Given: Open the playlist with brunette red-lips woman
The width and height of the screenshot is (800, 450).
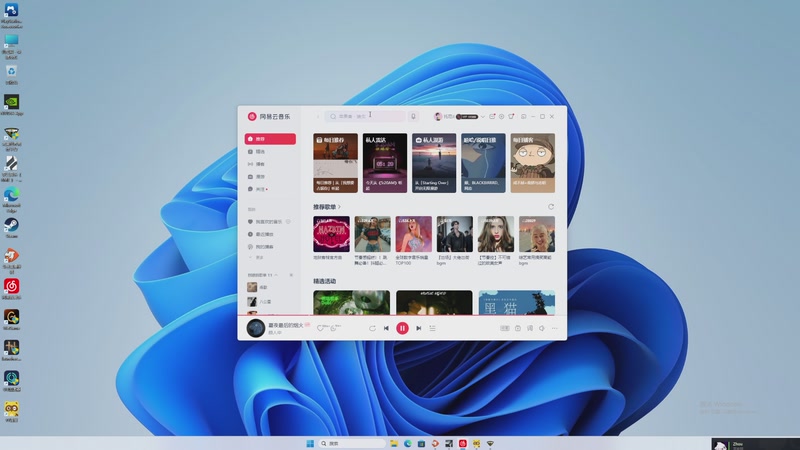Looking at the screenshot, I should [x=496, y=234].
